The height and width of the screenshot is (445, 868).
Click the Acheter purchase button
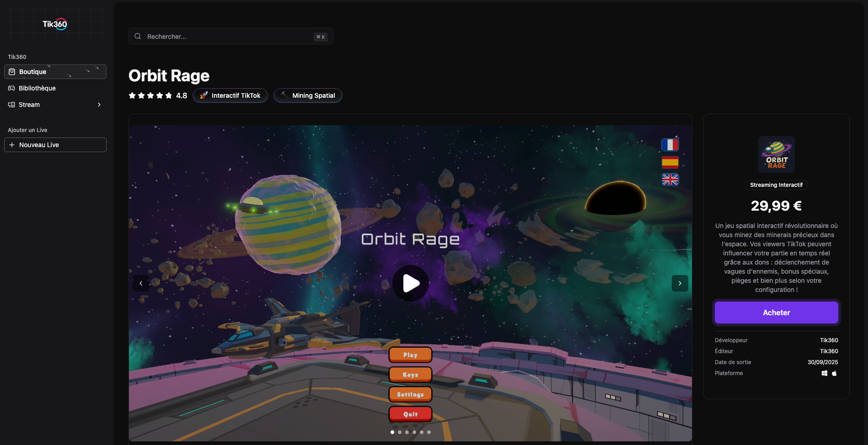pos(776,313)
